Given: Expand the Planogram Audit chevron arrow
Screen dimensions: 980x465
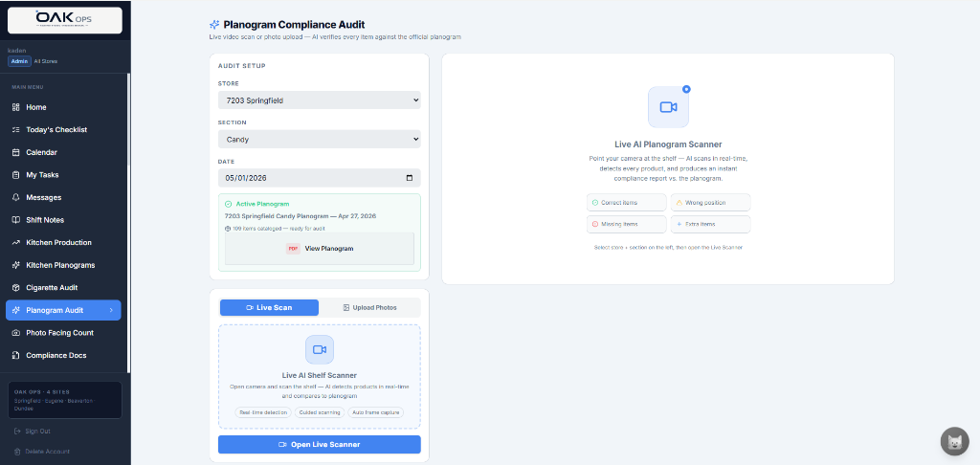Looking at the screenshot, I should (x=111, y=311).
